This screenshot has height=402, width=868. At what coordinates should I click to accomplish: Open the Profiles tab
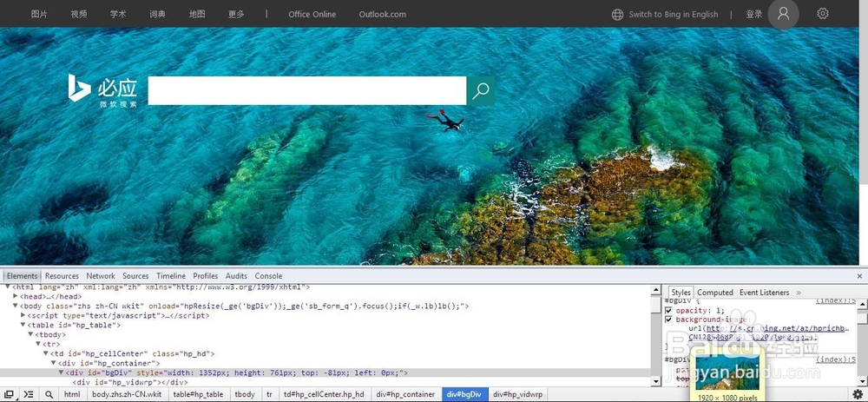click(x=206, y=276)
